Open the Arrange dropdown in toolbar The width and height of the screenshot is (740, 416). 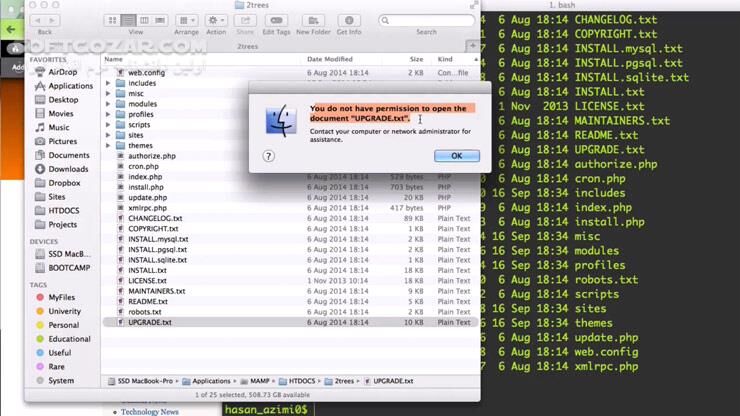[x=186, y=20]
